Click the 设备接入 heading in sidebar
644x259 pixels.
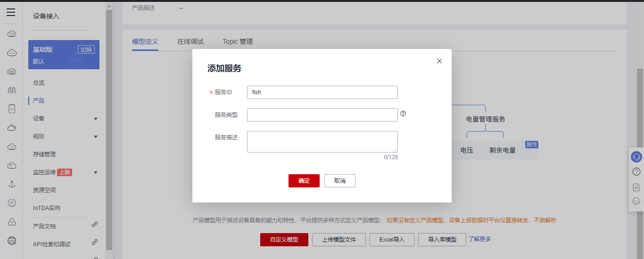(x=46, y=16)
